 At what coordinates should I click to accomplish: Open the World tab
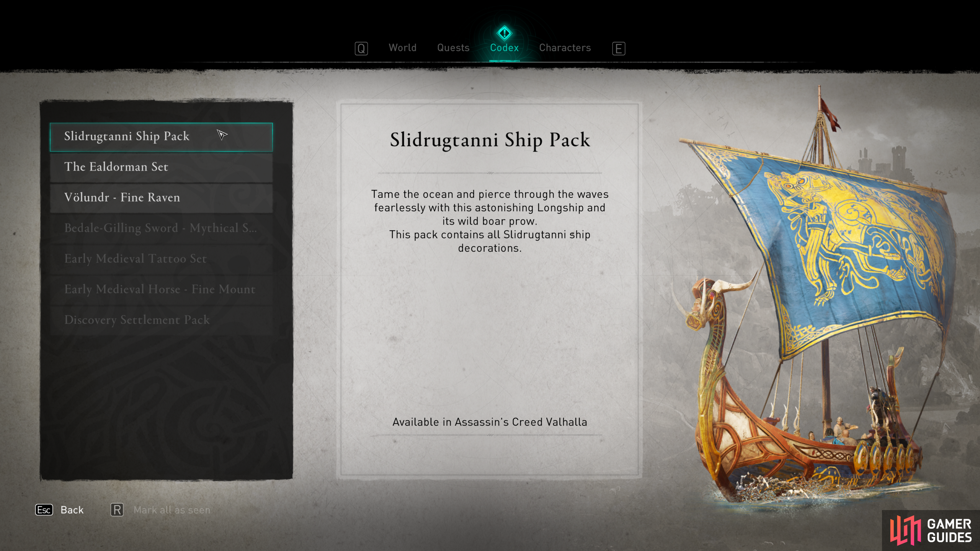point(402,48)
